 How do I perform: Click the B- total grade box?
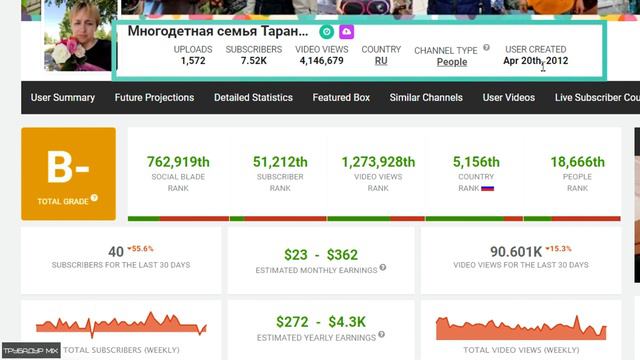(69, 174)
